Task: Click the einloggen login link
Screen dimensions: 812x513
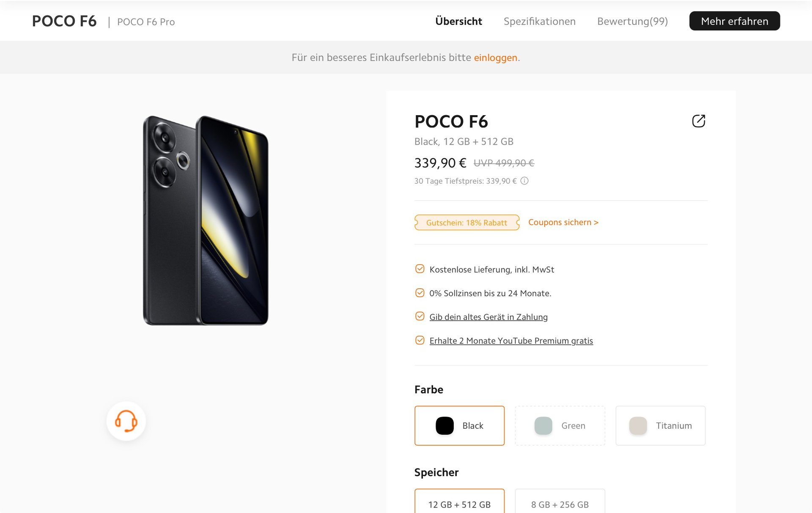Action: coord(495,58)
